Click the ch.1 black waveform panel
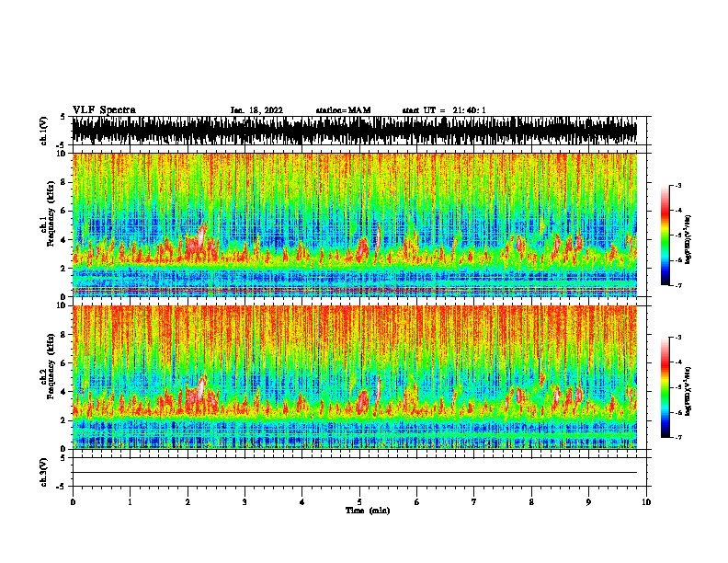The height and width of the screenshot is (563, 728). point(354,131)
